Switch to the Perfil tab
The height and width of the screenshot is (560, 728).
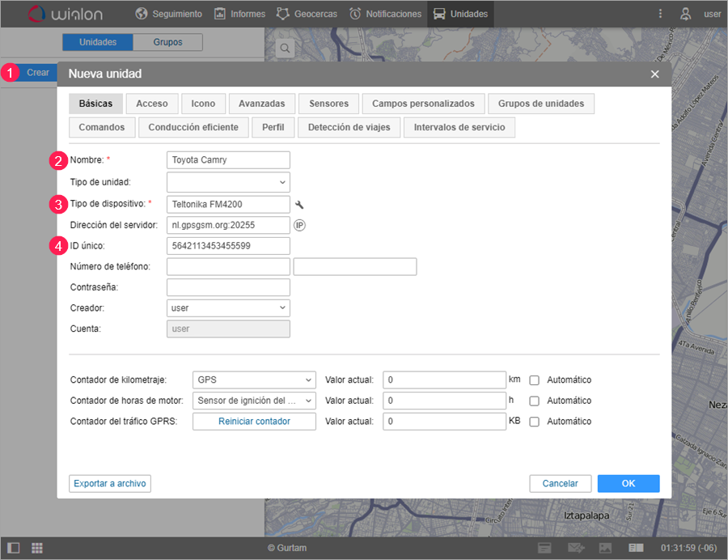point(273,127)
